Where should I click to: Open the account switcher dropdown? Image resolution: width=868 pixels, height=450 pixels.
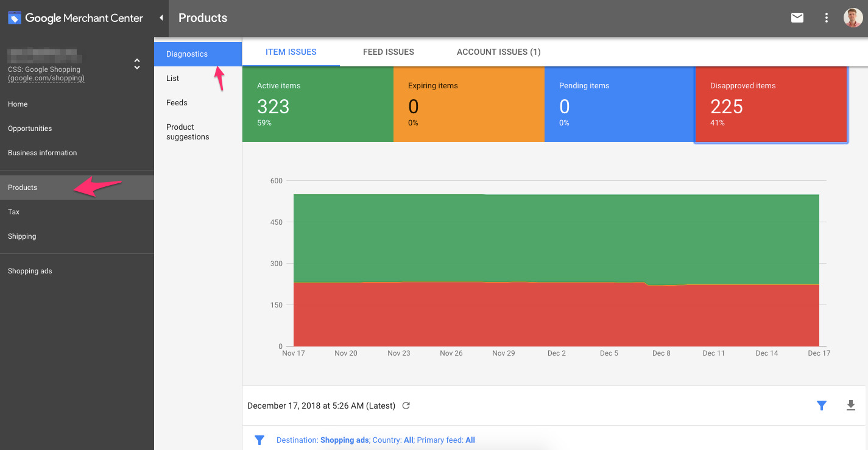(136, 64)
